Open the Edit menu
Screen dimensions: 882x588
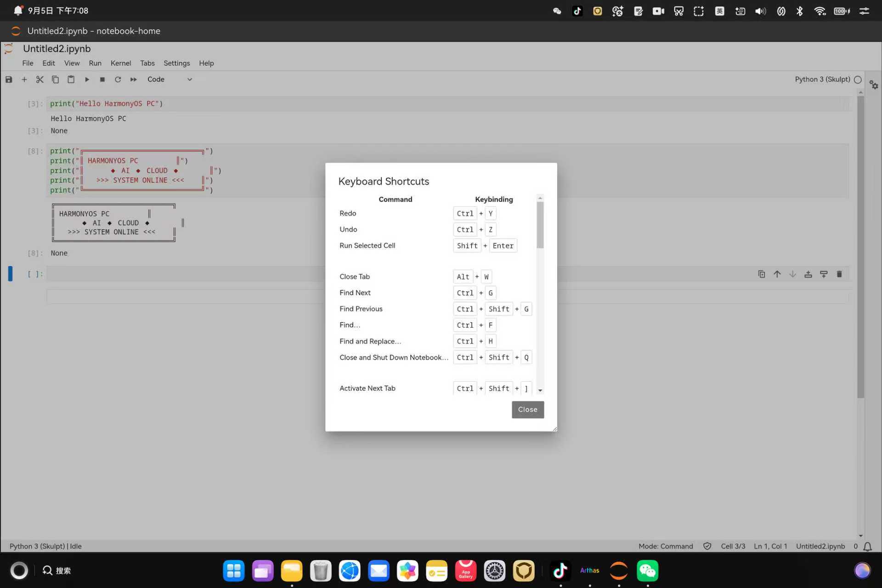(x=49, y=63)
